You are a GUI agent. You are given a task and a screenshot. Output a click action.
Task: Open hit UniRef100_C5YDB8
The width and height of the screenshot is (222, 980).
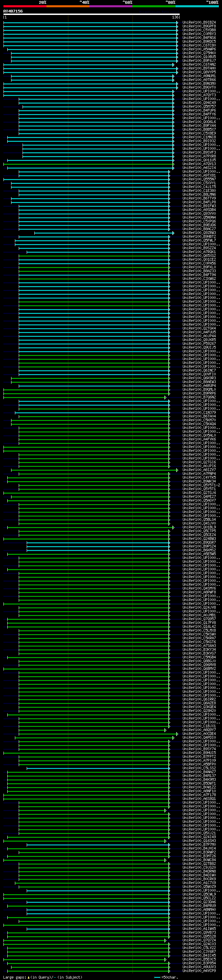tap(199, 30)
